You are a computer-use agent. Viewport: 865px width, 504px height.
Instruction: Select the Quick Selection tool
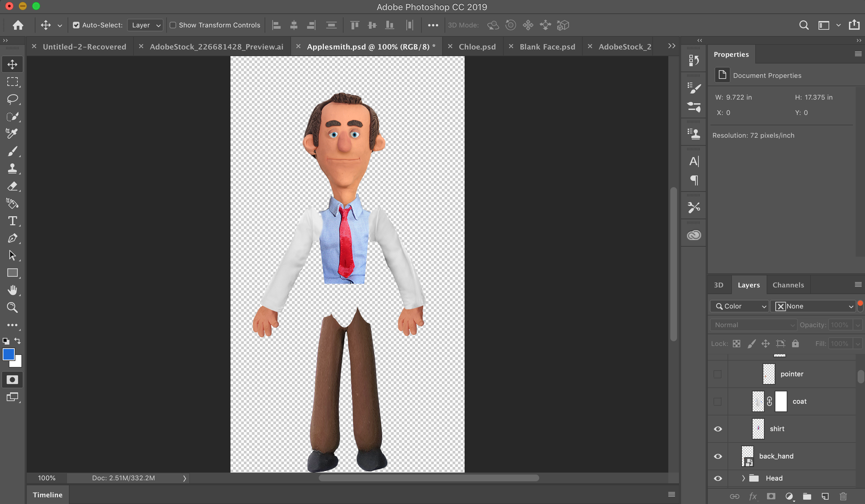[12, 117]
